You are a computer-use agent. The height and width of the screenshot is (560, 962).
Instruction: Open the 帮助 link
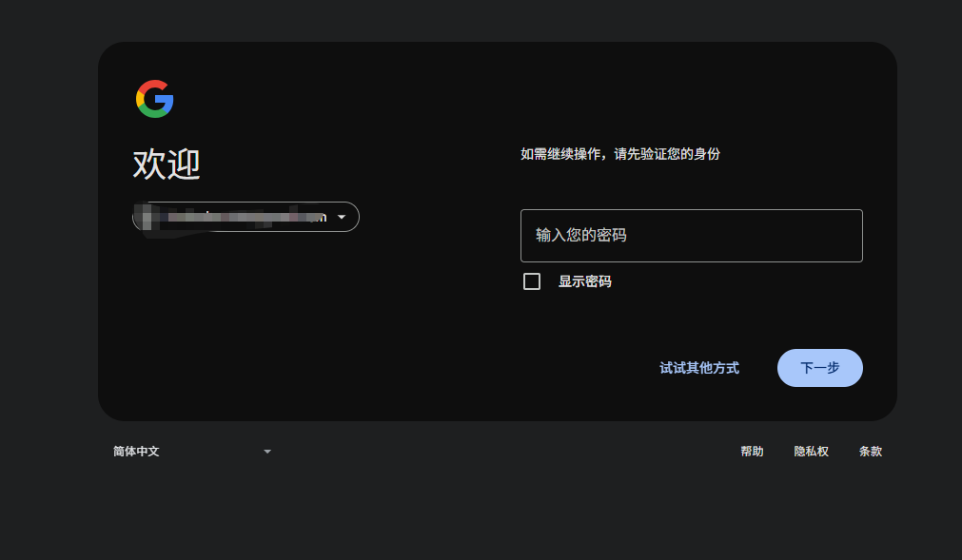coord(752,452)
